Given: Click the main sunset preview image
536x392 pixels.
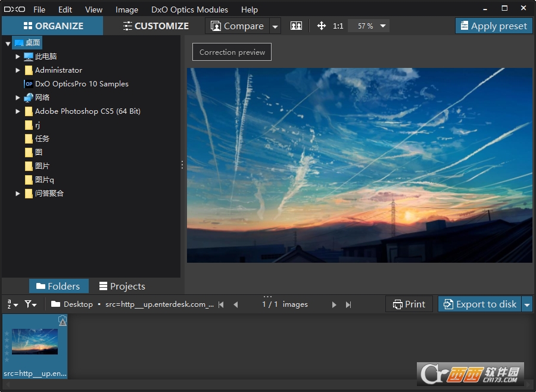Looking at the screenshot, I should 359,165.
